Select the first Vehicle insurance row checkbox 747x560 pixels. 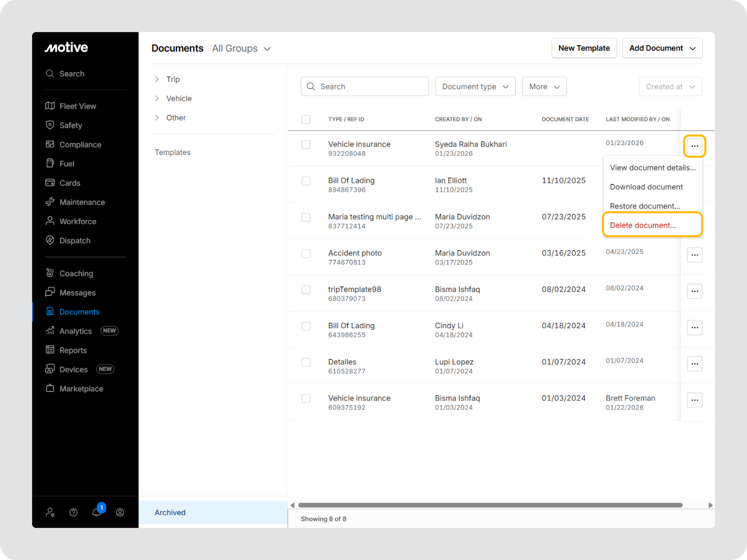306,145
